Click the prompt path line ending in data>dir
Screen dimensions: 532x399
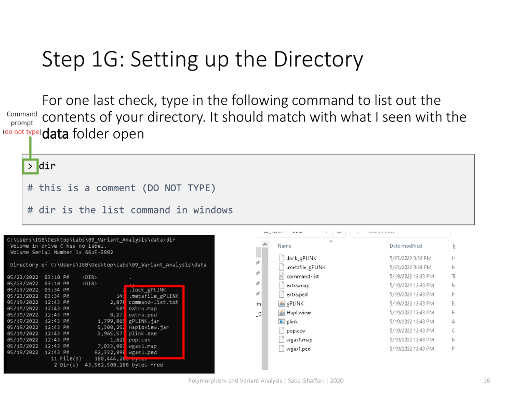pos(91,240)
